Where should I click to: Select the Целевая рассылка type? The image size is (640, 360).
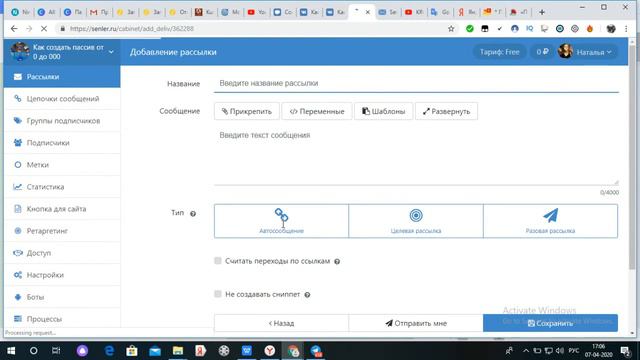(x=416, y=221)
